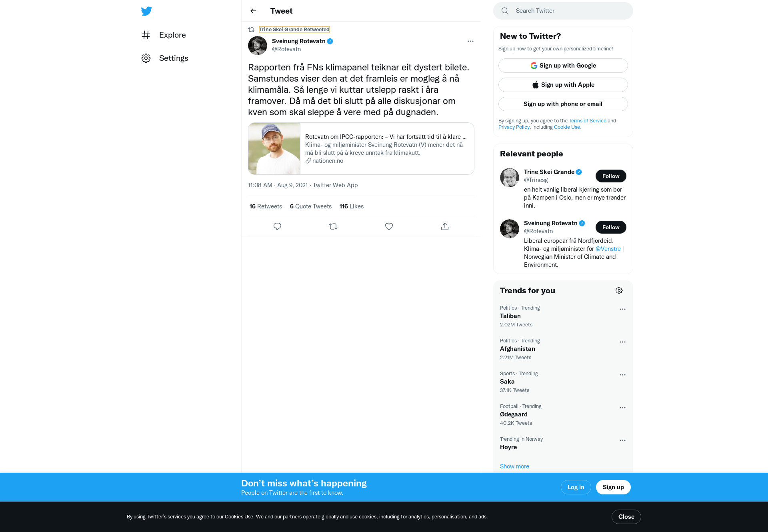Screen dimensions: 768x532
Task: Focus the Search Twitter field
Action: [x=563, y=11]
